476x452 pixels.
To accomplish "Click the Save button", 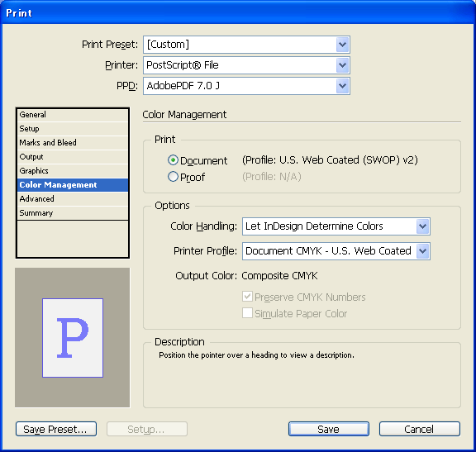I will [329, 429].
